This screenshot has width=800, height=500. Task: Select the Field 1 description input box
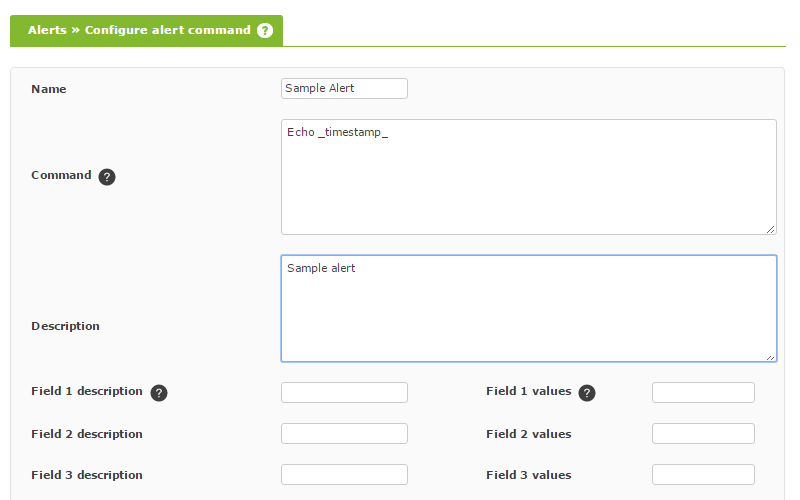click(344, 392)
